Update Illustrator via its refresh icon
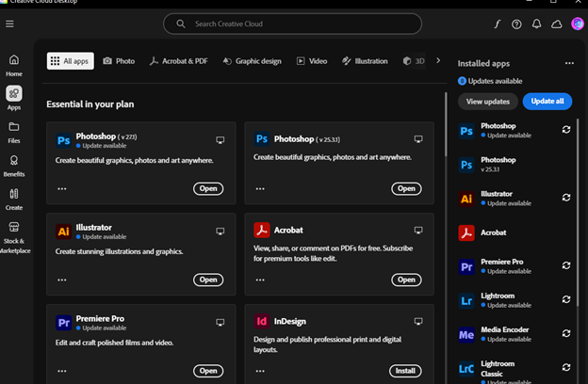 click(x=566, y=198)
